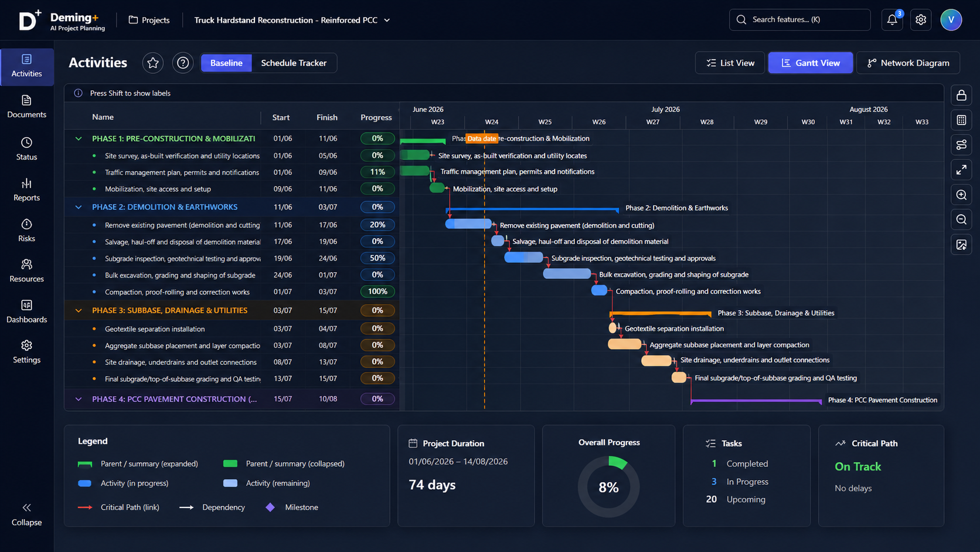
Task: Collapse Phase 1 Pre-Construction group
Action: (79, 139)
